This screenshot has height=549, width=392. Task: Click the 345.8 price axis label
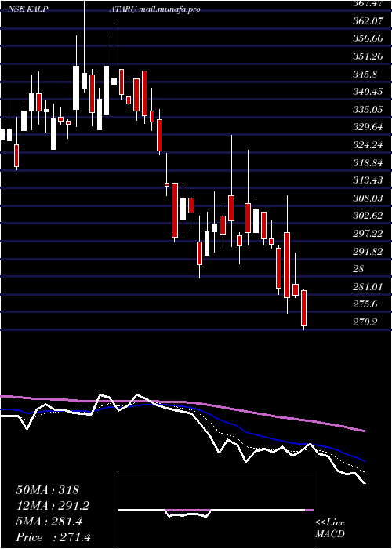(x=365, y=74)
